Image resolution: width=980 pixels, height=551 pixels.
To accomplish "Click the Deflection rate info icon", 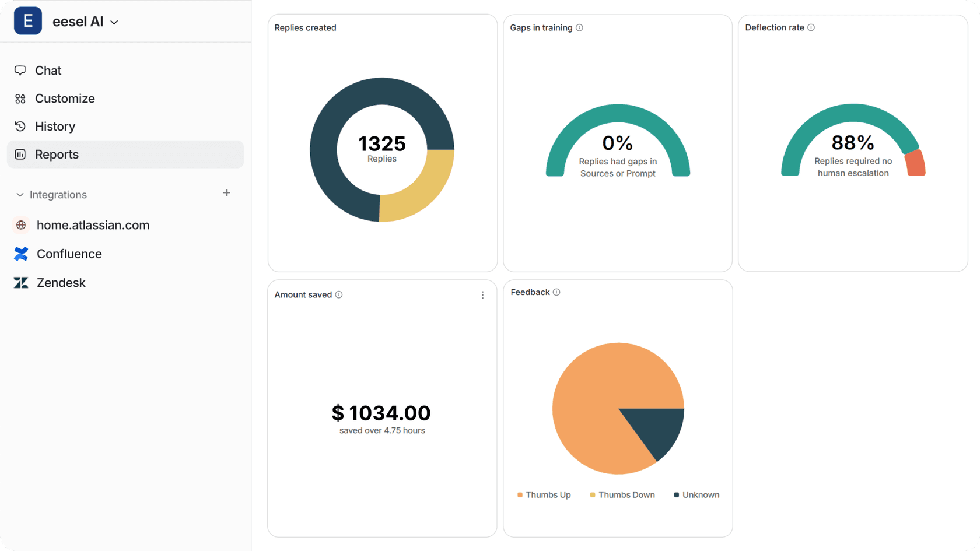I will tap(811, 27).
